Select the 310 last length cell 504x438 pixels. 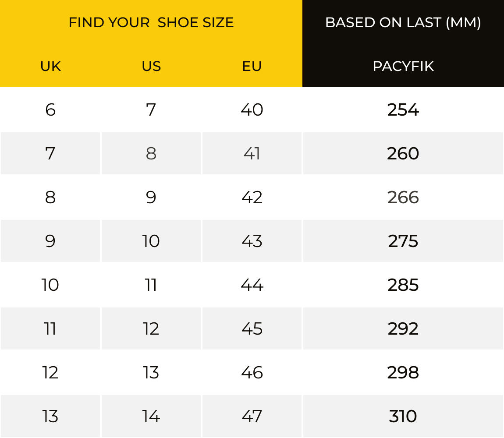click(x=403, y=416)
